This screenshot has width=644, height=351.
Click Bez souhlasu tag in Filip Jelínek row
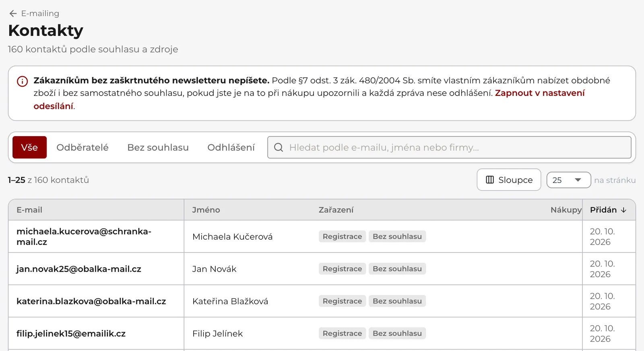397,333
